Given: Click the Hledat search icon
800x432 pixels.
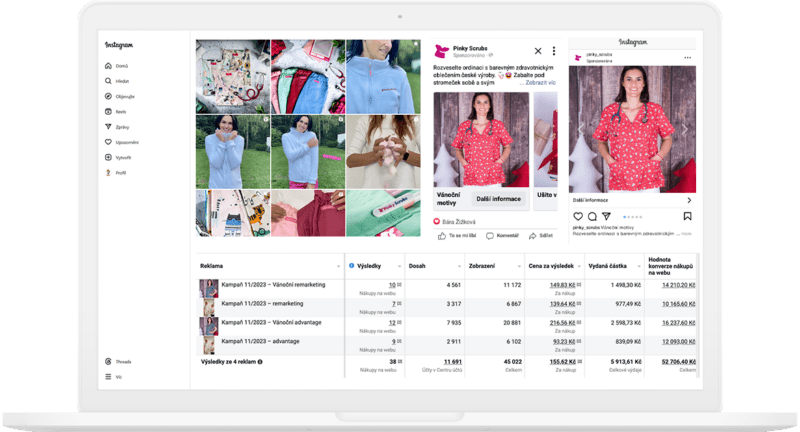Looking at the screenshot, I should point(107,81).
